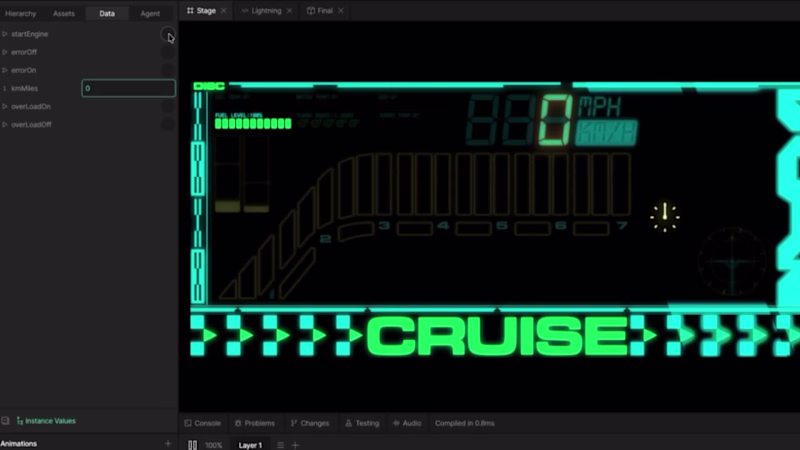
Task: Open the 100% zoom level dropdown
Action: (x=213, y=445)
